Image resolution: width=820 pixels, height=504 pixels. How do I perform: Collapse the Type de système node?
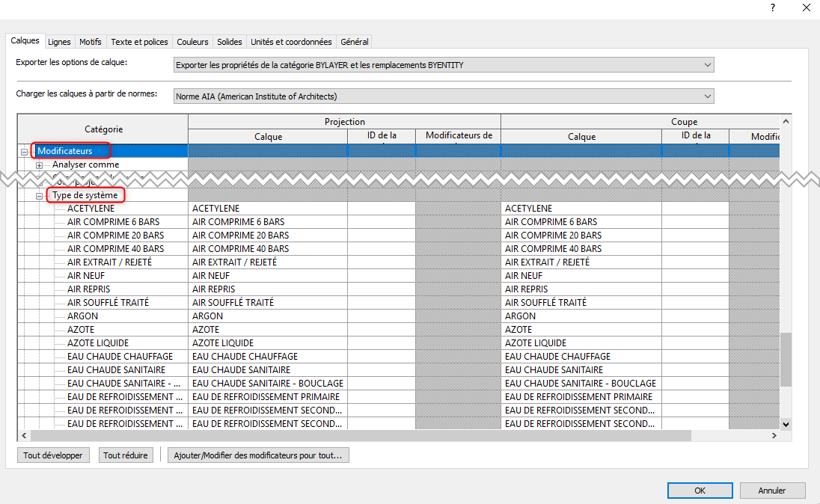pos(40,196)
